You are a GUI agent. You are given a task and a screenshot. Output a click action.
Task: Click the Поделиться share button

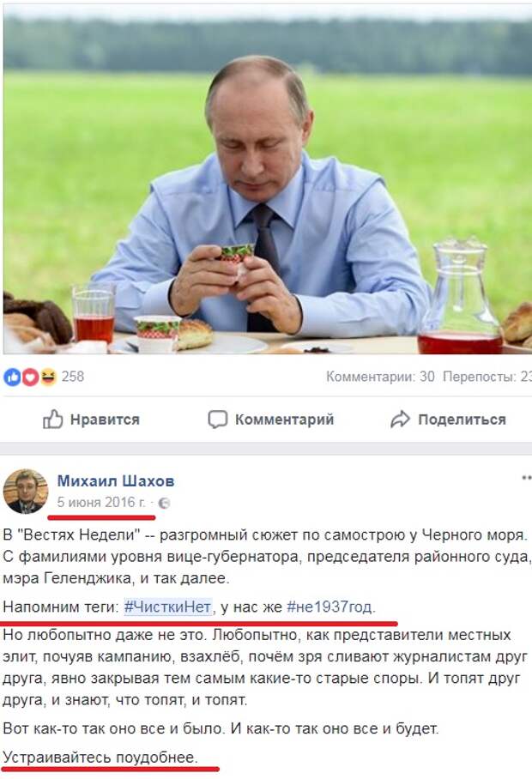click(448, 420)
